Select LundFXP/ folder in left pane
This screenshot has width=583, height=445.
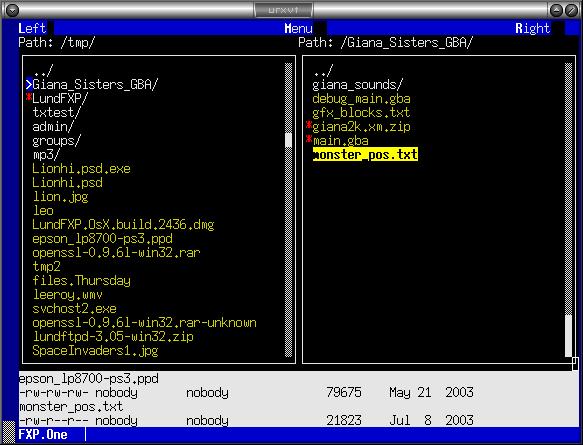[x=60, y=99]
